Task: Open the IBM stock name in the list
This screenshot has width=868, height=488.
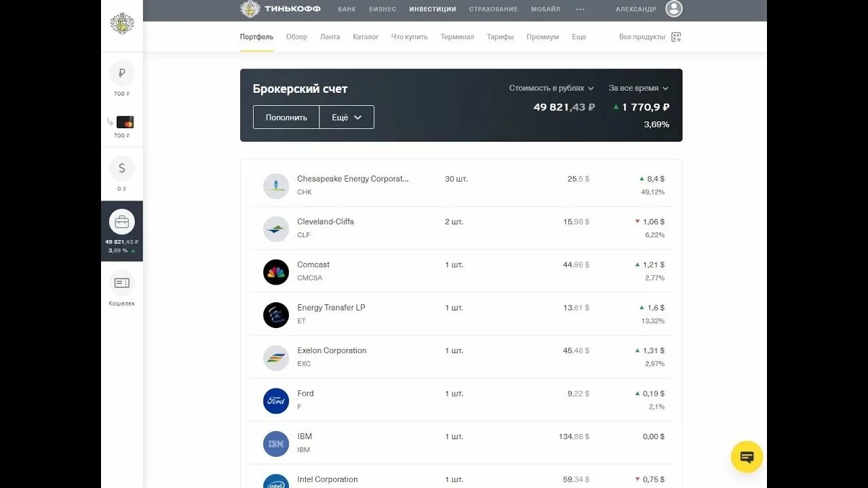Action: 304,436
